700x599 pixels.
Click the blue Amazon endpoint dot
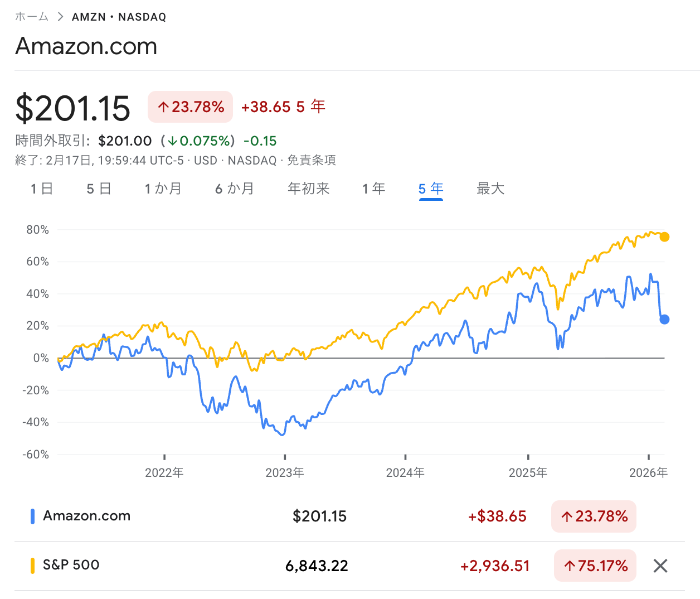664,320
